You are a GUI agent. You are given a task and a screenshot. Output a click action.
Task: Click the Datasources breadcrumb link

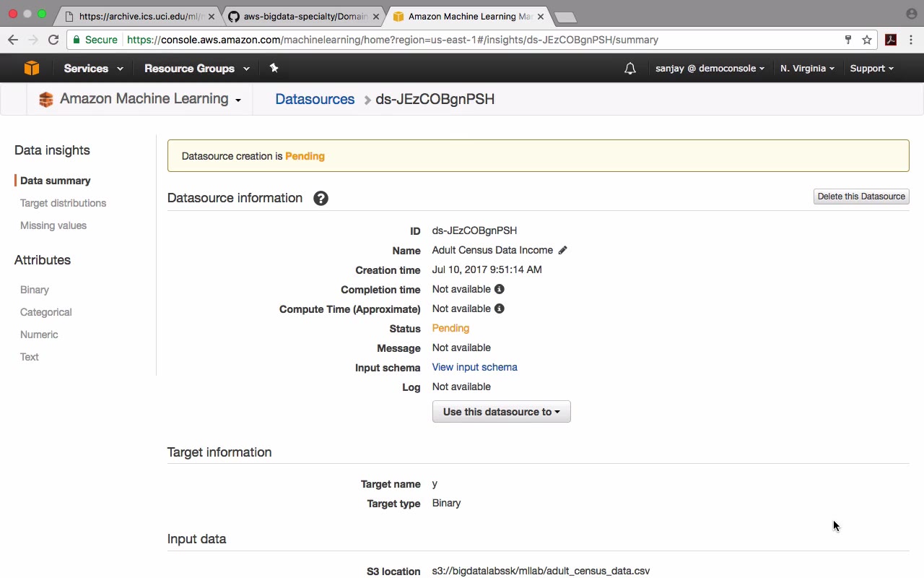(x=315, y=100)
